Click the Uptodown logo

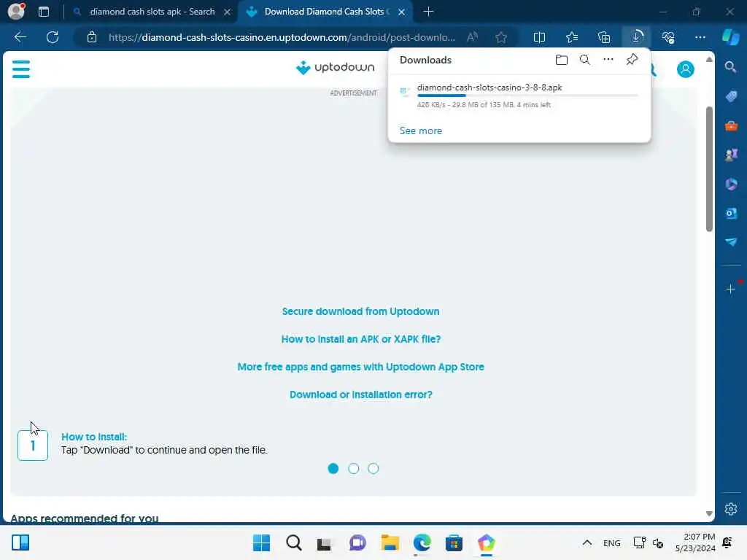(x=336, y=68)
